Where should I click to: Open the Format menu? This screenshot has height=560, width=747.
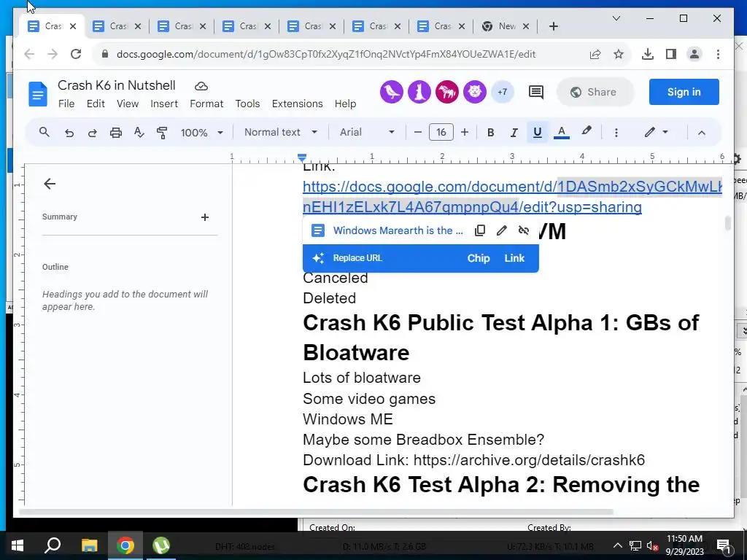click(206, 104)
